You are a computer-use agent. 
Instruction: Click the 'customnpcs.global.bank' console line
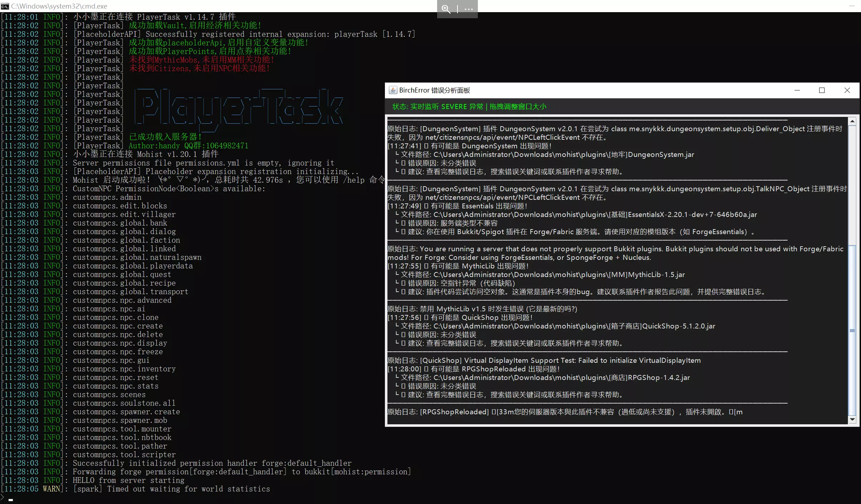tap(84, 223)
